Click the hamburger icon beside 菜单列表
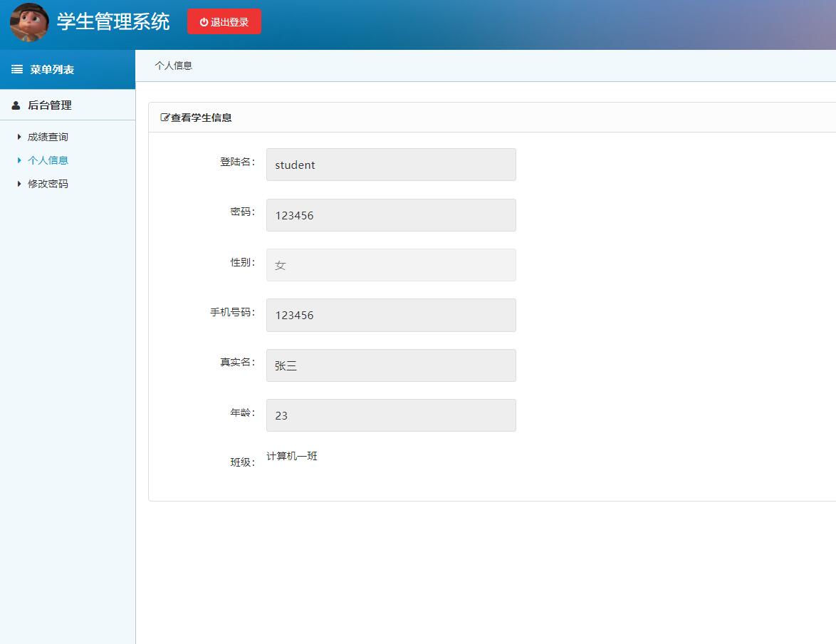Viewport: 836px width, 644px height. [x=16, y=68]
